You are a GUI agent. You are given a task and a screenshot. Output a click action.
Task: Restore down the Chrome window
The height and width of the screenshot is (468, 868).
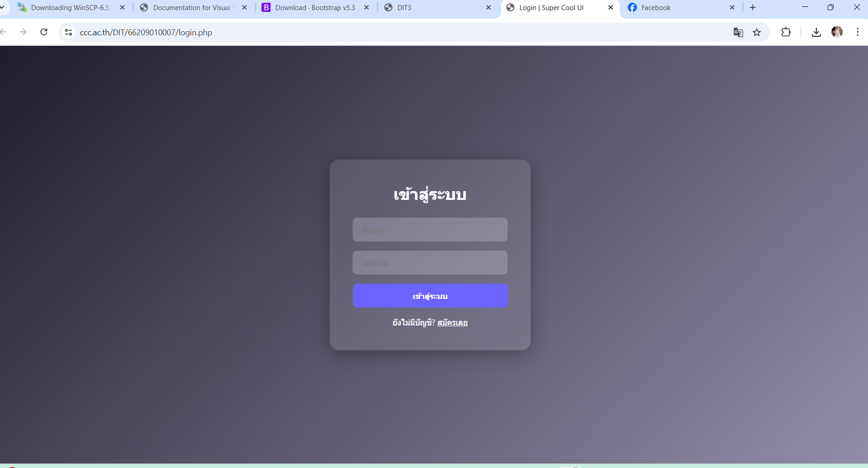[830, 7]
